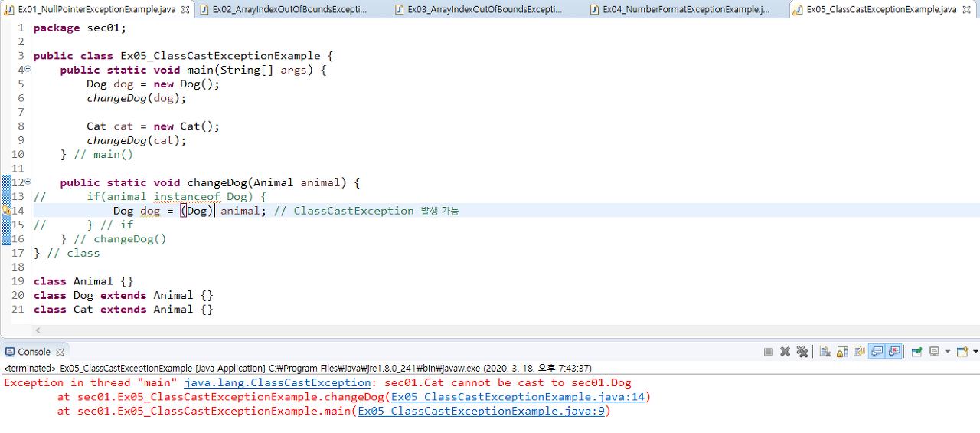Select the Console view tab
The height and width of the screenshot is (433, 980).
click(34, 352)
